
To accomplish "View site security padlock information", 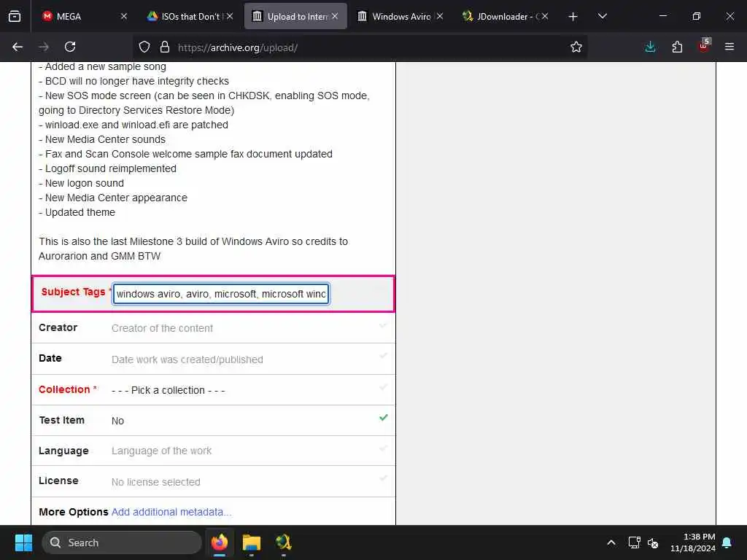I will point(165,47).
